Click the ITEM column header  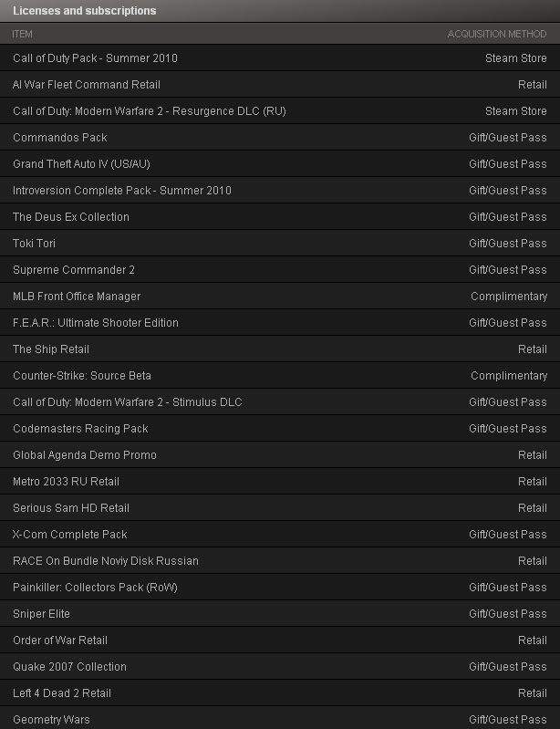[22, 34]
